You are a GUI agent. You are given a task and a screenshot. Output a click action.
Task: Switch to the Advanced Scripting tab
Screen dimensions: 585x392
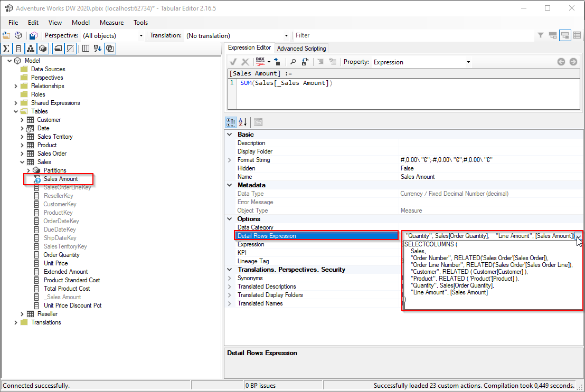tap(301, 49)
